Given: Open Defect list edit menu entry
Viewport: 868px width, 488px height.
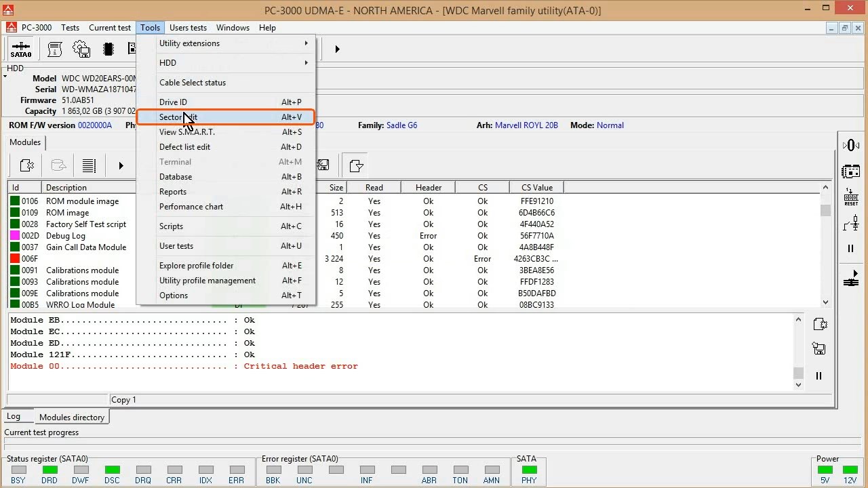Looking at the screenshot, I should [x=226, y=147].
